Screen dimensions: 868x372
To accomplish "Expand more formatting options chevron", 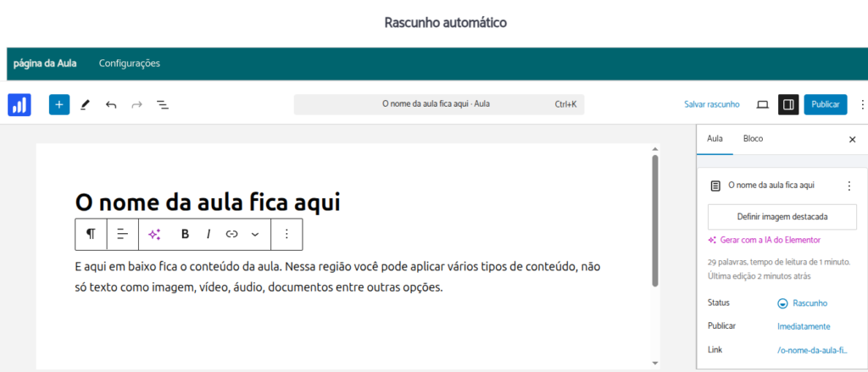I will tap(254, 234).
